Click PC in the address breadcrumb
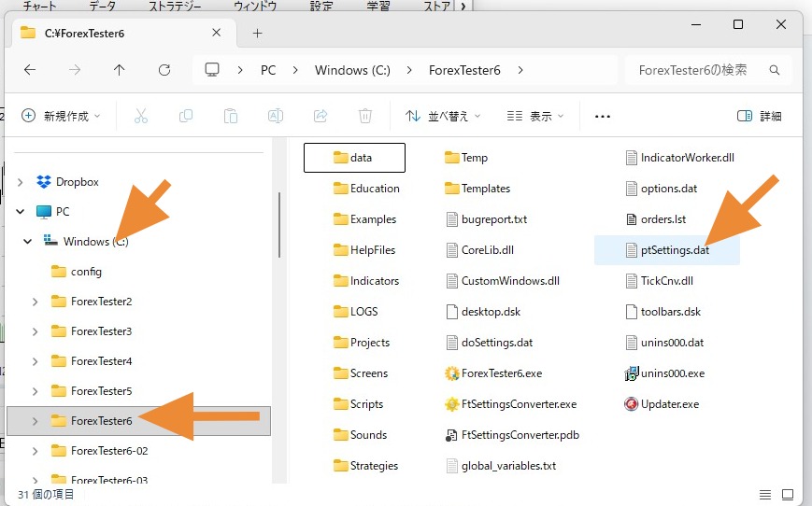The image size is (812, 506). point(268,70)
